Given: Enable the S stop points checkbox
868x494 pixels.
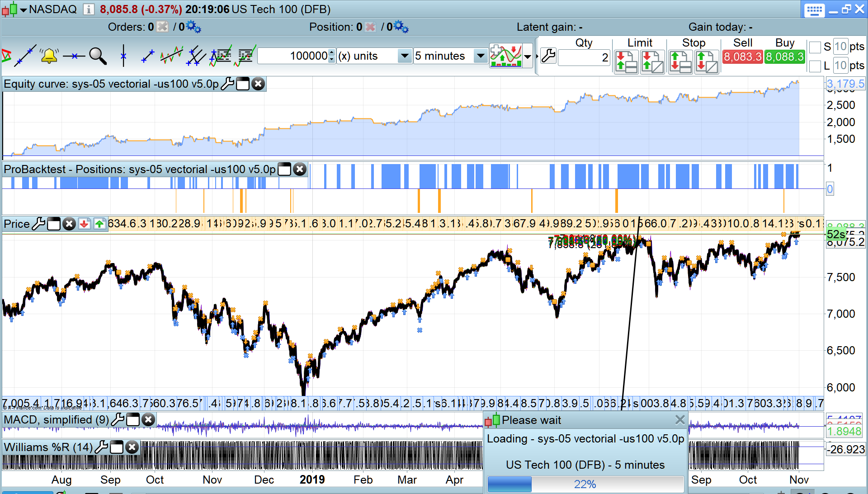Looking at the screenshot, I should point(815,47).
